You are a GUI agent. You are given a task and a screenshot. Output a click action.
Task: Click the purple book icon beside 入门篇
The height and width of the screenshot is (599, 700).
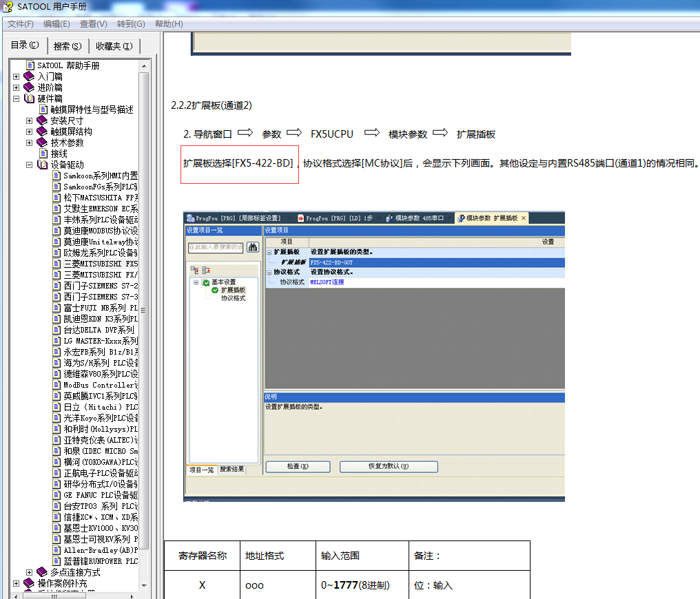click(29, 76)
